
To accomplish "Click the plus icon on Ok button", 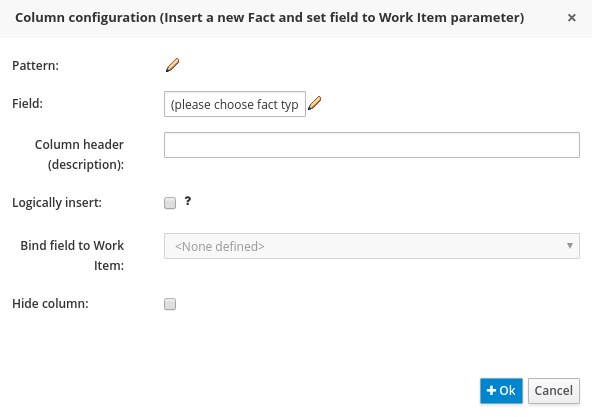I will [491, 390].
